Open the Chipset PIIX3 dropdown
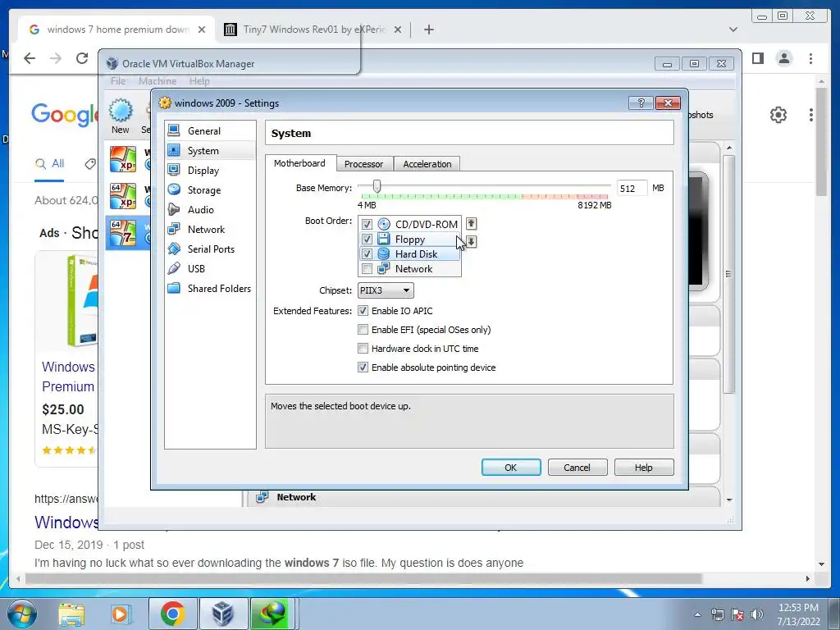This screenshot has width=840, height=630. pos(386,290)
